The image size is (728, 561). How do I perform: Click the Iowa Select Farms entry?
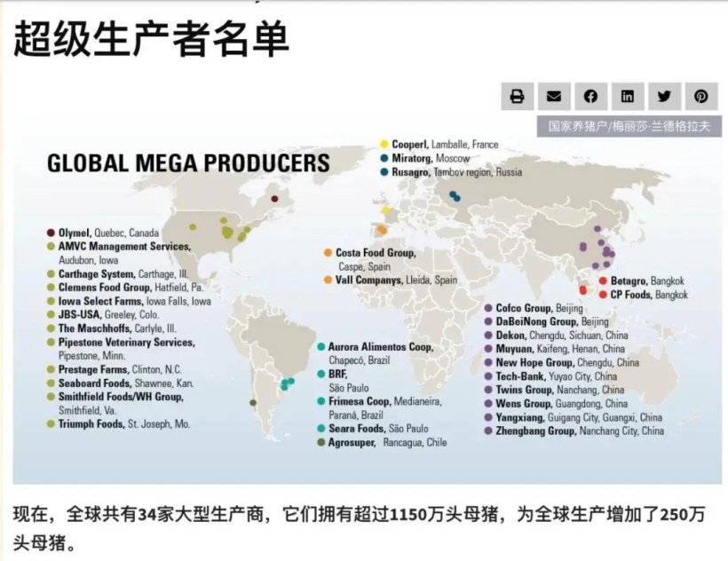[129, 301]
